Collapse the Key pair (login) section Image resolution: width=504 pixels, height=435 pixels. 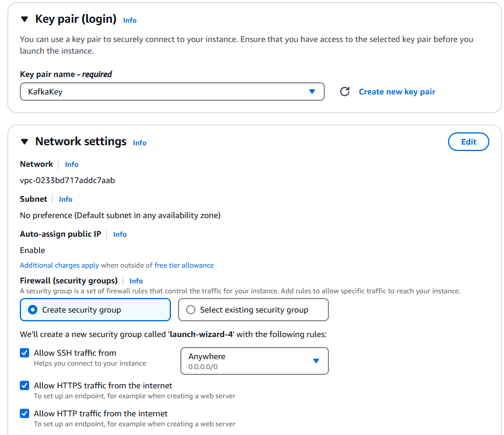pos(24,19)
